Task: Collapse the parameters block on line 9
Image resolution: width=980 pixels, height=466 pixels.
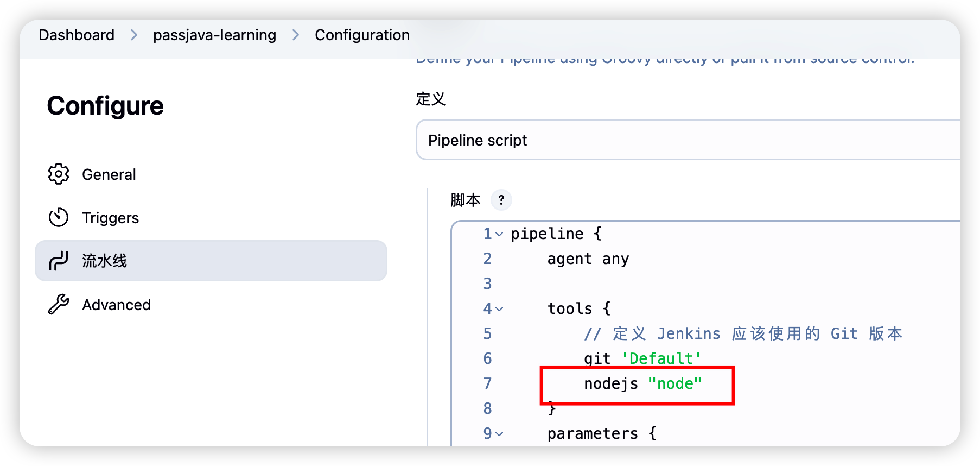Action: (x=500, y=434)
